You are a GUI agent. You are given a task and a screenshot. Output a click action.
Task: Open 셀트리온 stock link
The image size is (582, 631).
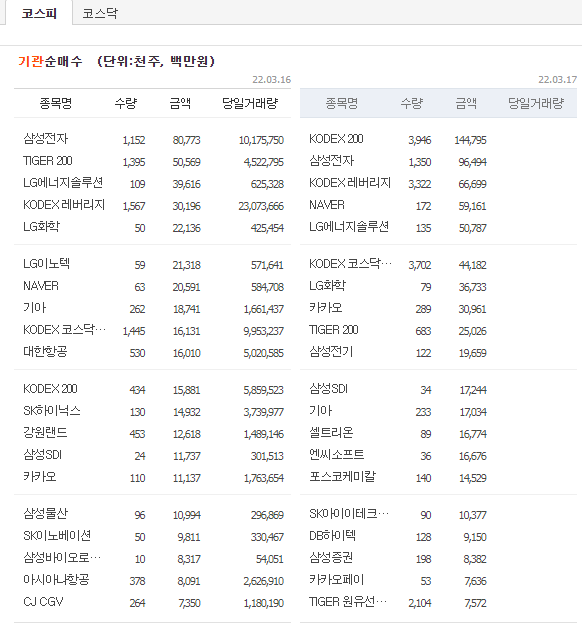point(331,433)
